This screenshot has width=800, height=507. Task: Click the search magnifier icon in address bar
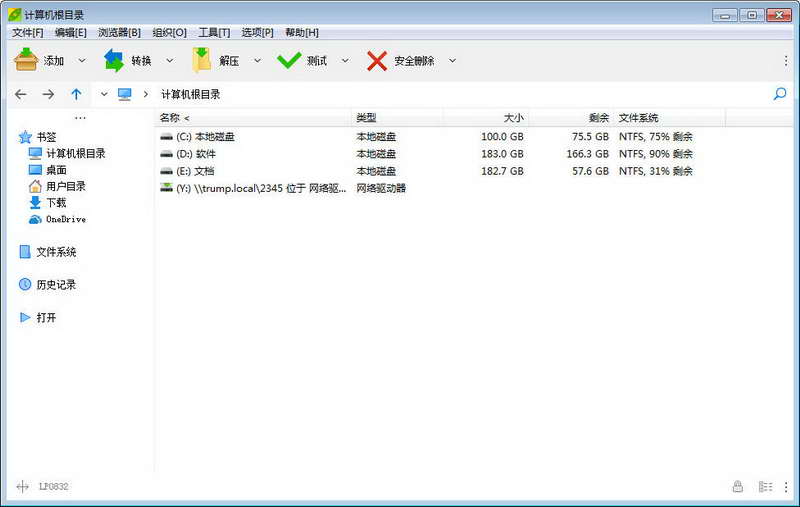coord(780,94)
